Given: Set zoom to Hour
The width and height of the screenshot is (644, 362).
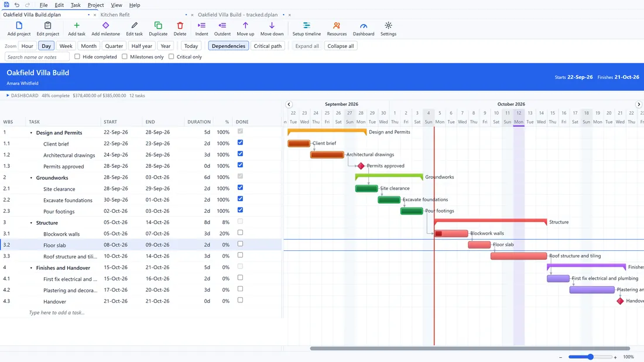Looking at the screenshot, I should tap(27, 46).
